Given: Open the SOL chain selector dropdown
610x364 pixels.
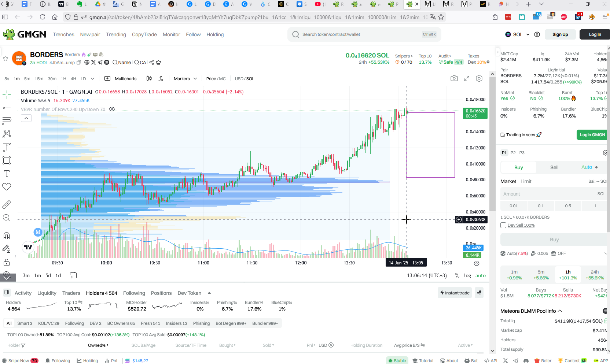Looking at the screenshot, I should [x=517, y=34].
